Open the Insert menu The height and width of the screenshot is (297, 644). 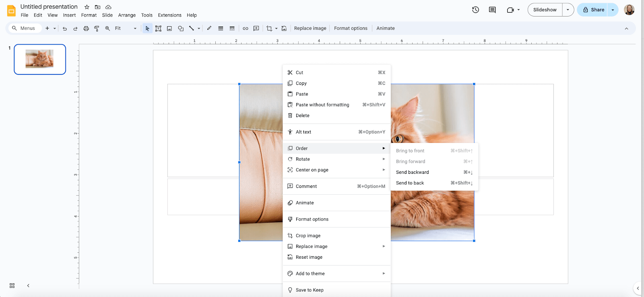tap(69, 15)
